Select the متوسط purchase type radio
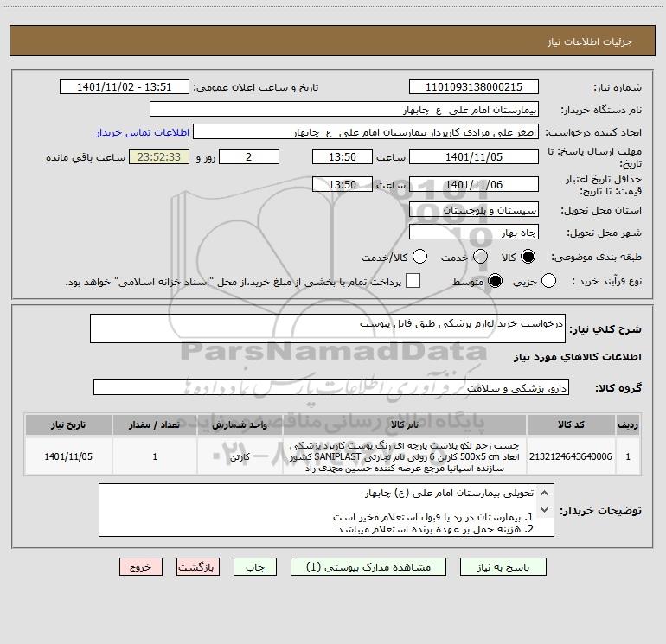 (x=496, y=281)
